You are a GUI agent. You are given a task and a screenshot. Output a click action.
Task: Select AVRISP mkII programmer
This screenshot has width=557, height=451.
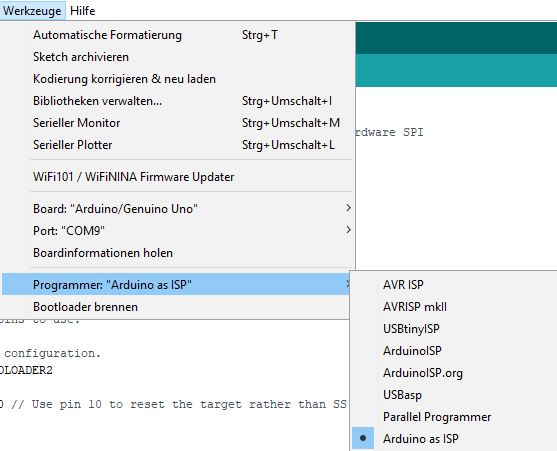point(454,307)
